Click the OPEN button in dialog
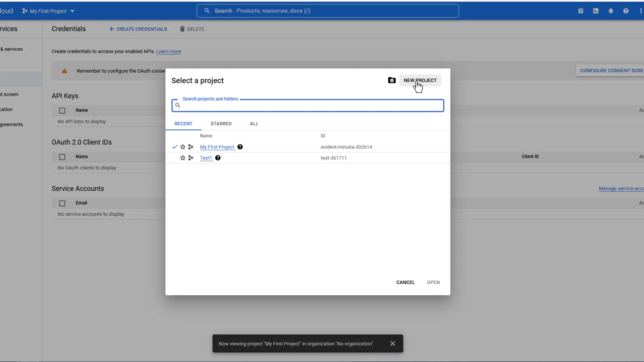The height and width of the screenshot is (362, 644). click(x=433, y=282)
